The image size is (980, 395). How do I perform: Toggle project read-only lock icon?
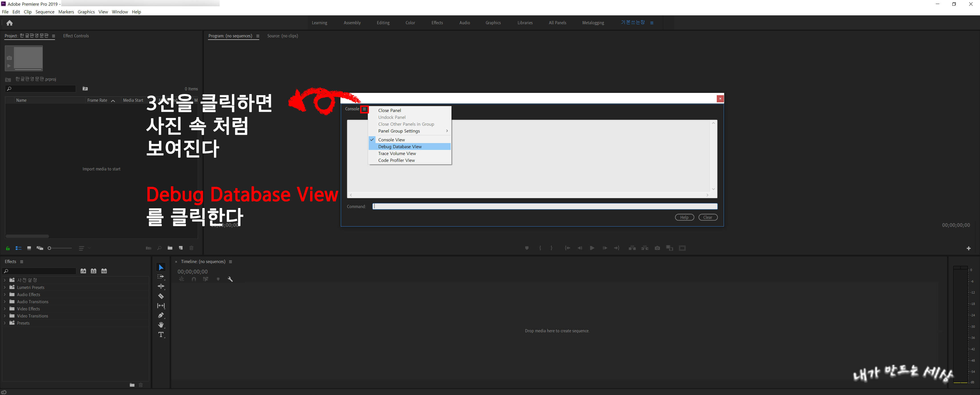point(8,248)
